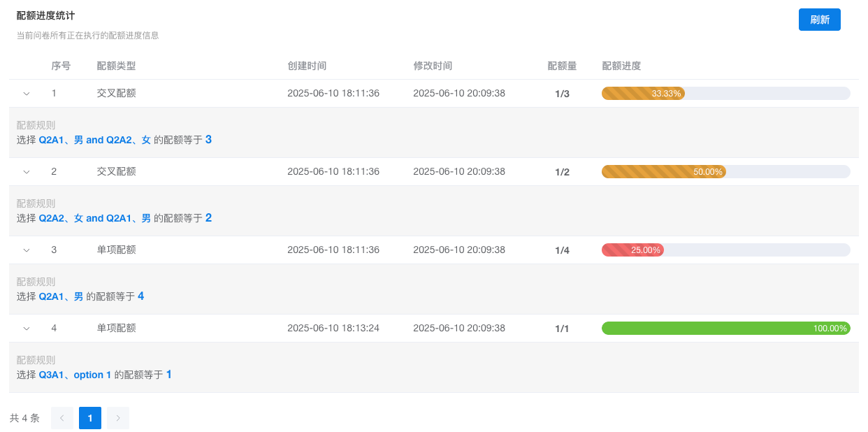
Task: Toggle row 3 single quota chevron
Action: pos(27,250)
